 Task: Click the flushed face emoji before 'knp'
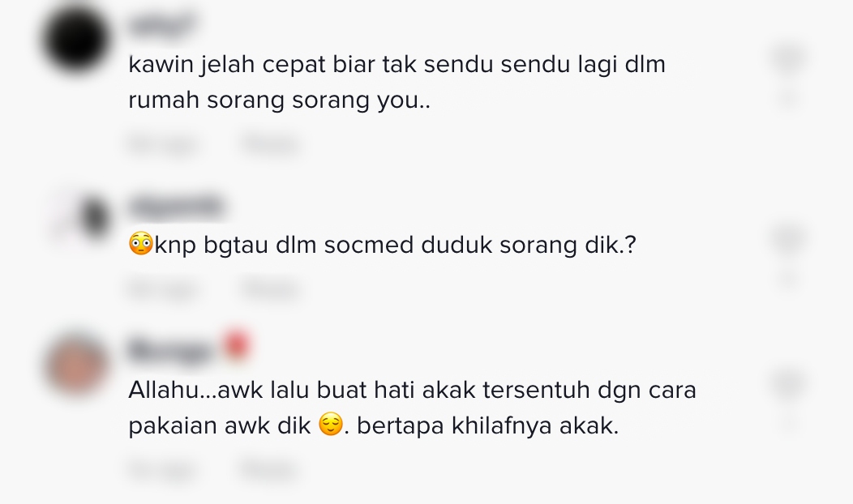pyautogui.click(x=141, y=244)
